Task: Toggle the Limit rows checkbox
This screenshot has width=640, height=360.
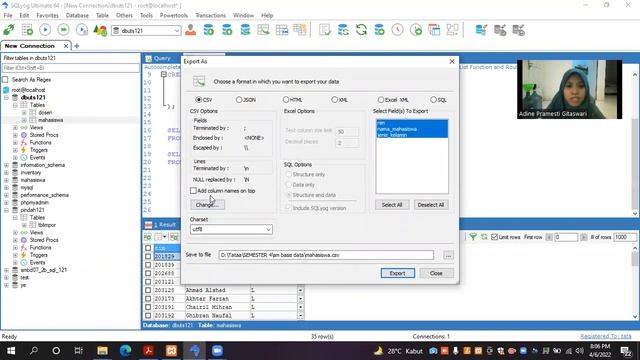Action: 494,237
